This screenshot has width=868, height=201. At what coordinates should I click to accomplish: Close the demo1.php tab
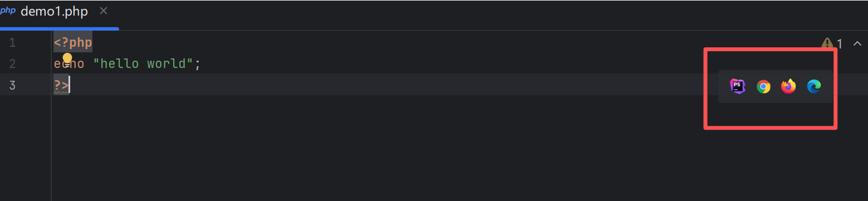(x=104, y=11)
